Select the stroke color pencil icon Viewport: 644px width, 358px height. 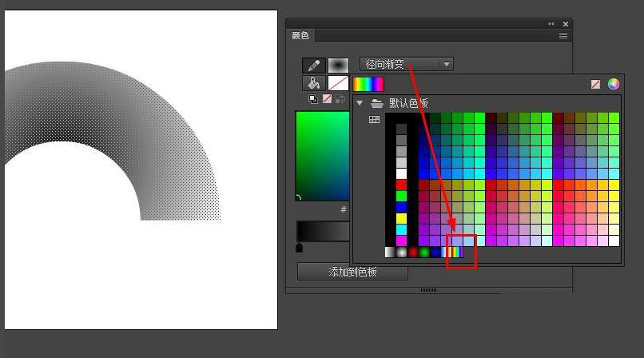click(x=314, y=65)
